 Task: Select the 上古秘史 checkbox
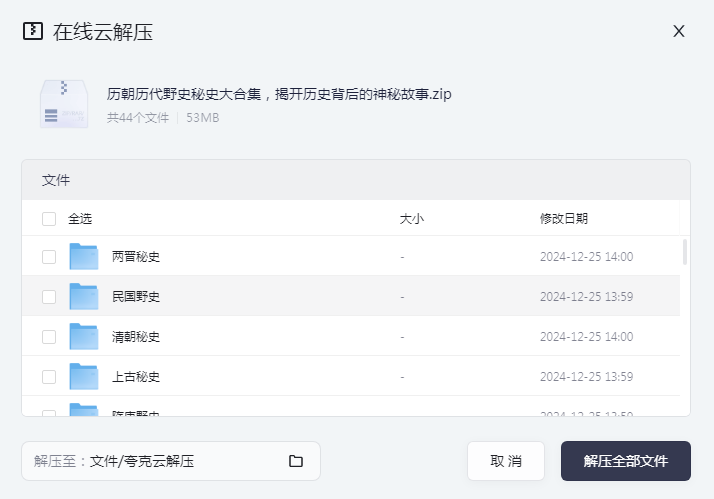pos(49,377)
